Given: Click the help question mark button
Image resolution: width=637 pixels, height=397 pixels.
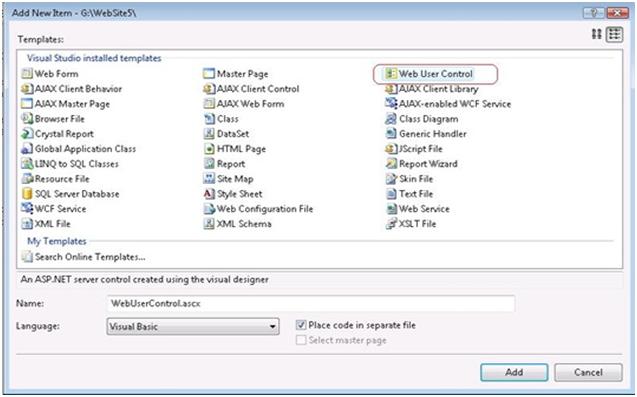Looking at the screenshot, I should [x=594, y=13].
